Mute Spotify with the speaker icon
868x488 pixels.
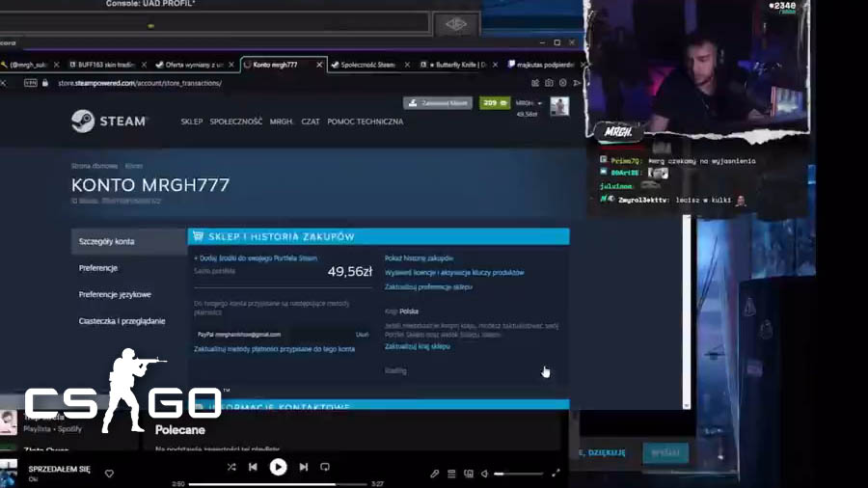tap(484, 474)
